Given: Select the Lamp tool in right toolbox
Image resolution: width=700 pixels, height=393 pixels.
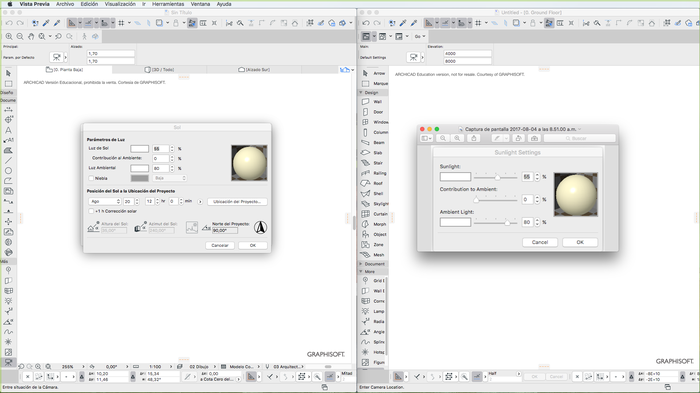Looking at the screenshot, I should [373, 311].
